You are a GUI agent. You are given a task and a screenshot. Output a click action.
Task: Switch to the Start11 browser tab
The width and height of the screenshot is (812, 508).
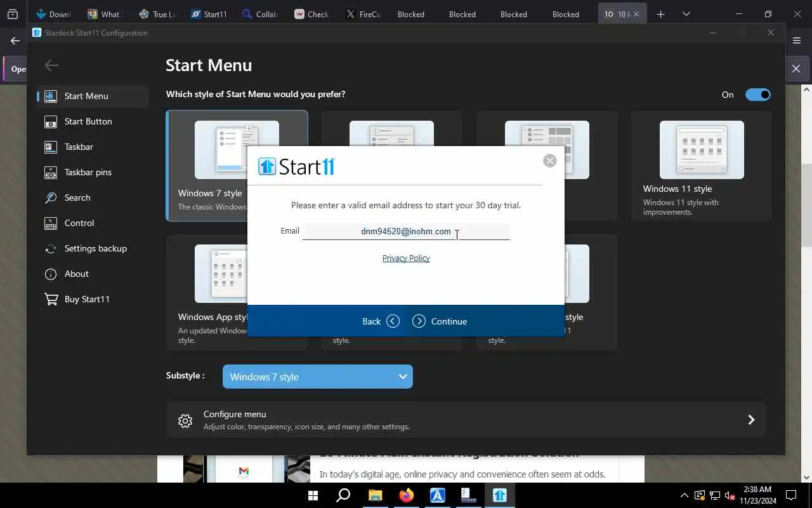[x=208, y=14]
